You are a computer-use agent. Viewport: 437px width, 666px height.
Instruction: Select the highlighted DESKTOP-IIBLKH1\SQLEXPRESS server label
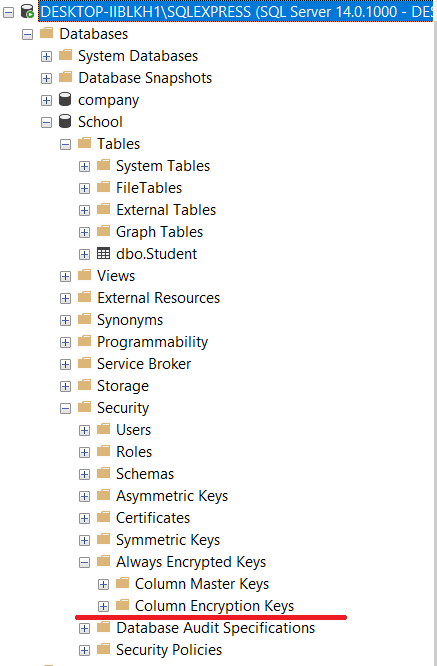point(236,11)
